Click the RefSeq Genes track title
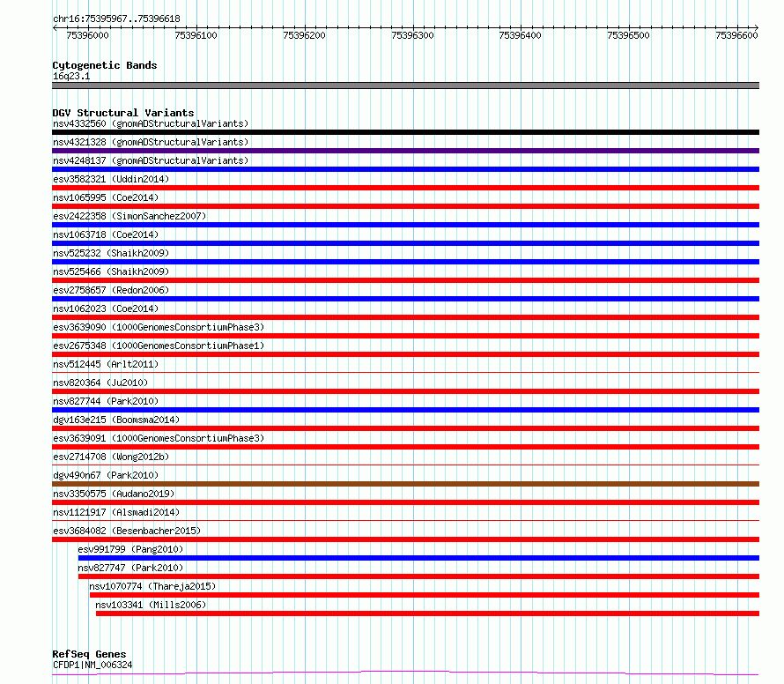The image size is (784, 684). 89,655
